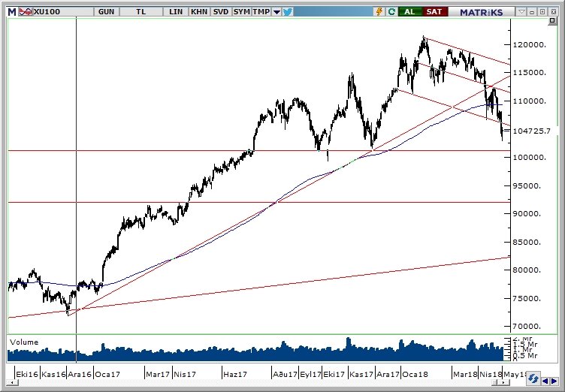Click the lightning bolt icon
Image resolution: width=565 pixels, height=392 pixels.
379,12
